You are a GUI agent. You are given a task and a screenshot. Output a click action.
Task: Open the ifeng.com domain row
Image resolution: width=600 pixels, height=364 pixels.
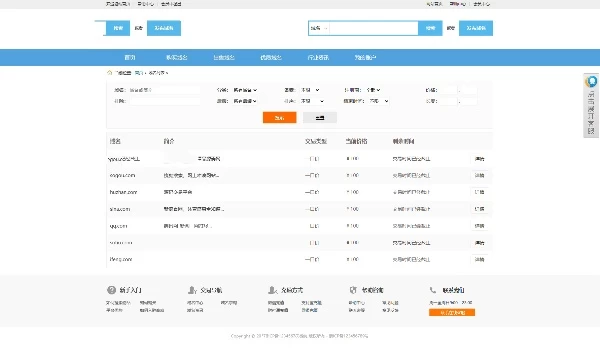pyautogui.click(x=299, y=259)
